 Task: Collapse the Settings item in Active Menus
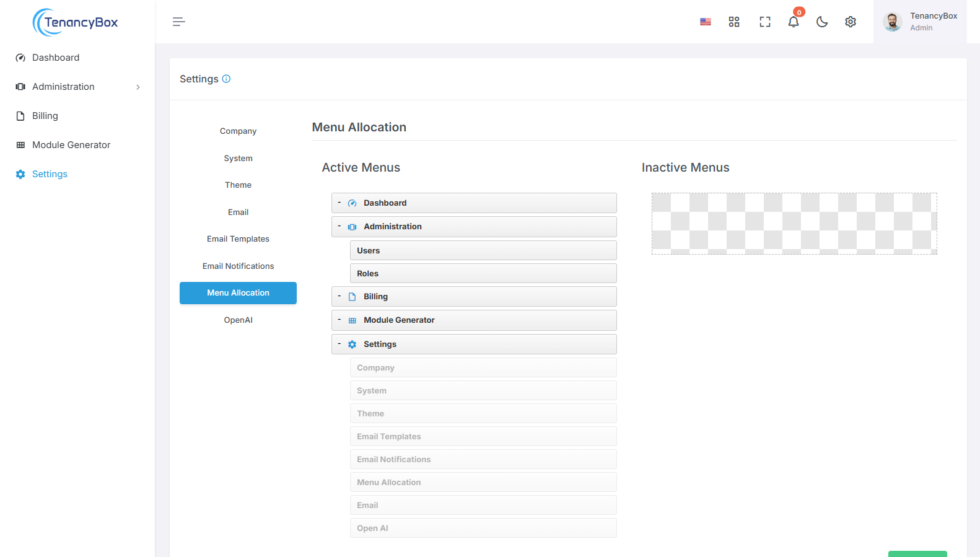click(x=339, y=344)
